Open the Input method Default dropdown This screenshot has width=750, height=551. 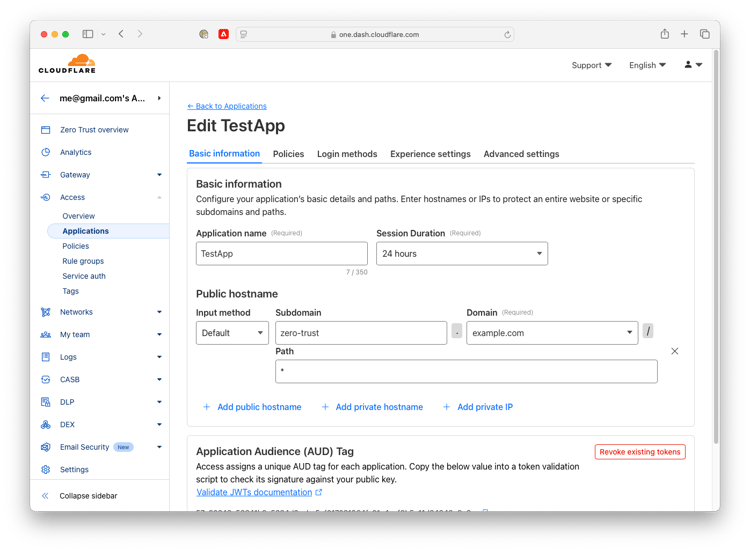232,333
